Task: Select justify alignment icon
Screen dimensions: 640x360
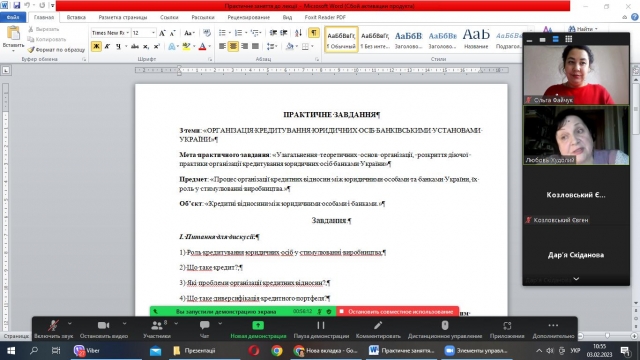Action: point(255,46)
